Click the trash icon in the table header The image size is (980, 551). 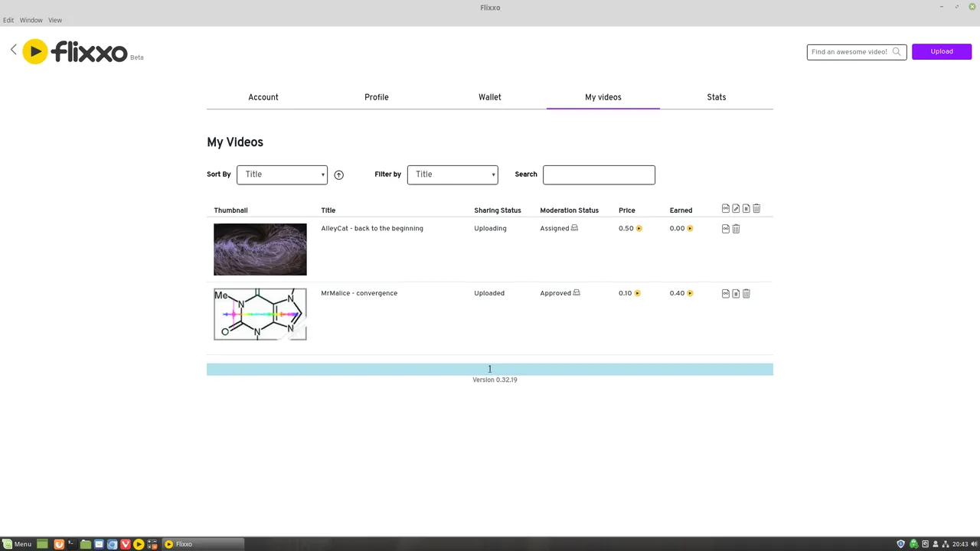click(756, 208)
